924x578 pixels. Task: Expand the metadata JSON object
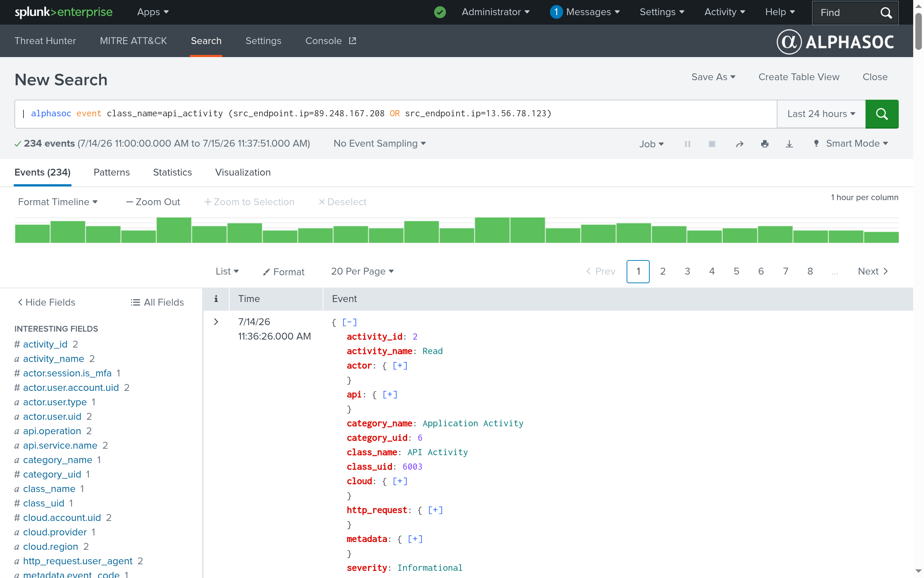415,539
